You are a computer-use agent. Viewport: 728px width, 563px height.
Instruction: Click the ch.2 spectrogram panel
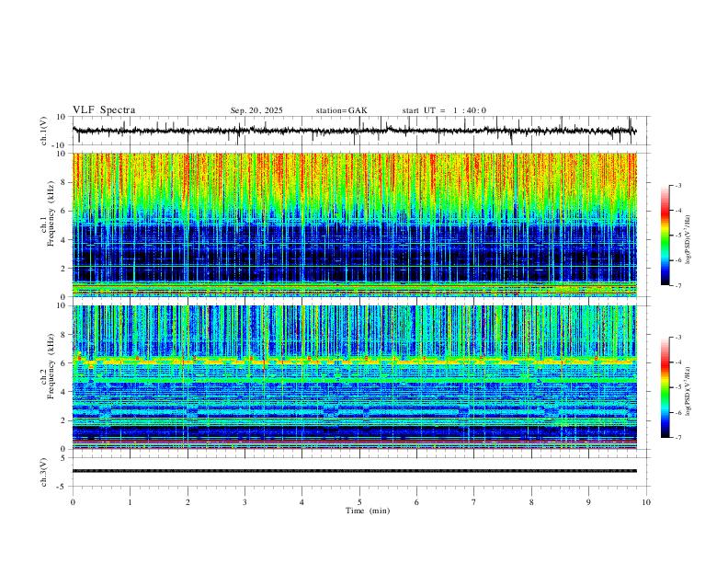pyautogui.click(x=354, y=377)
